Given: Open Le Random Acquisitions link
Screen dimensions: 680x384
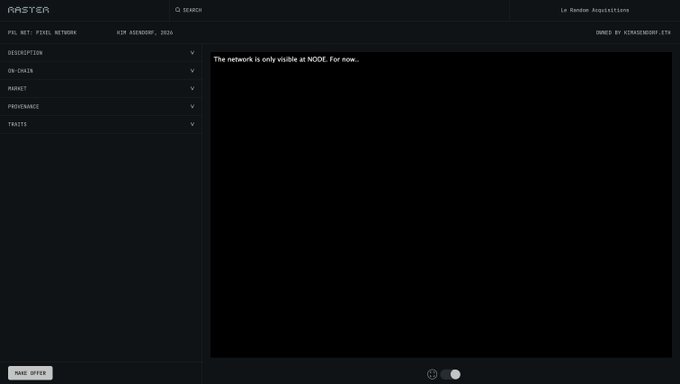Looking at the screenshot, I should point(595,10).
